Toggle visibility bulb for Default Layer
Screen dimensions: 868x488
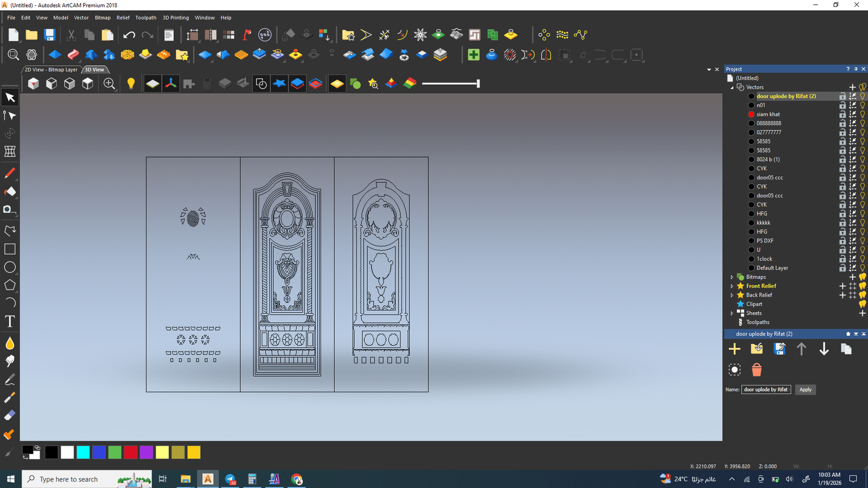tap(863, 268)
